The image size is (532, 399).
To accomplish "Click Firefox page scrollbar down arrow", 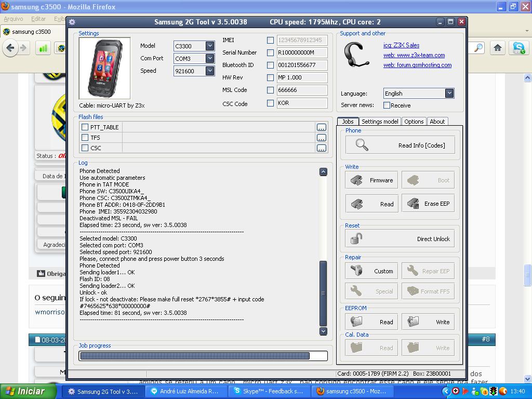I will (x=528, y=379).
